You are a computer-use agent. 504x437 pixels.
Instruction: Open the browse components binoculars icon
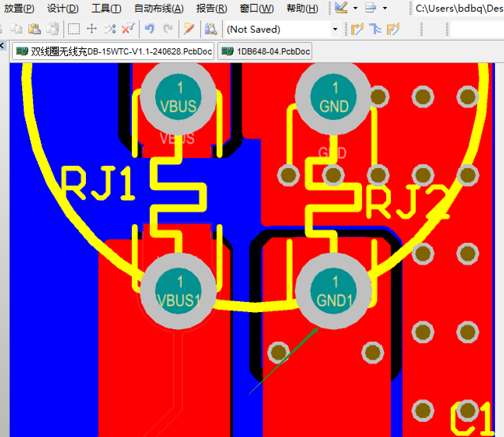pos(210,29)
